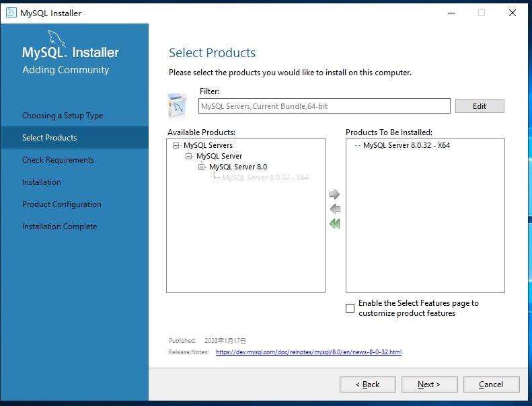The width and height of the screenshot is (532, 406).
Task: Select MySQL Servers in Available Products
Action: (x=208, y=145)
